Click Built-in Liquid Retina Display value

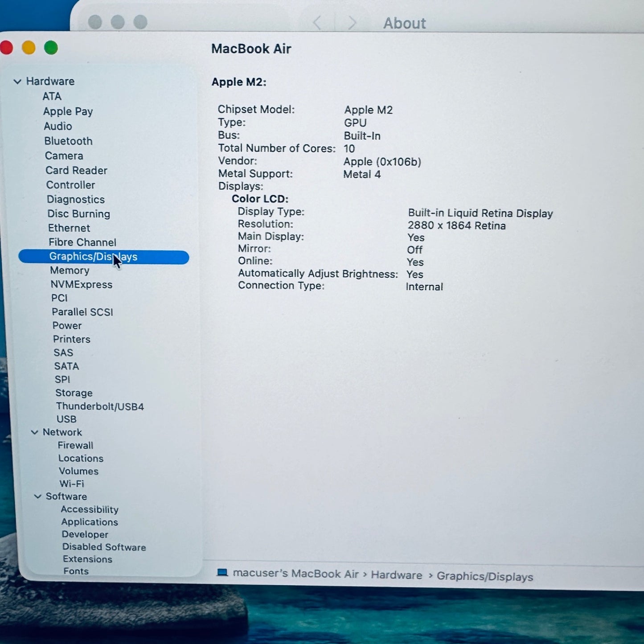(480, 213)
